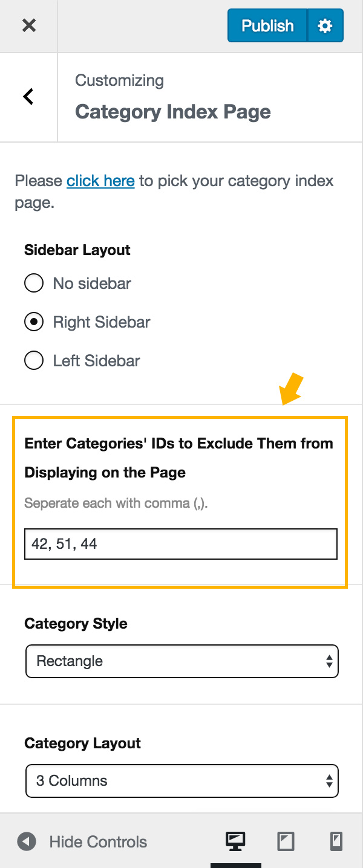Open the Category Style dropdown
The height and width of the screenshot is (868, 363).
pyautogui.click(x=181, y=661)
